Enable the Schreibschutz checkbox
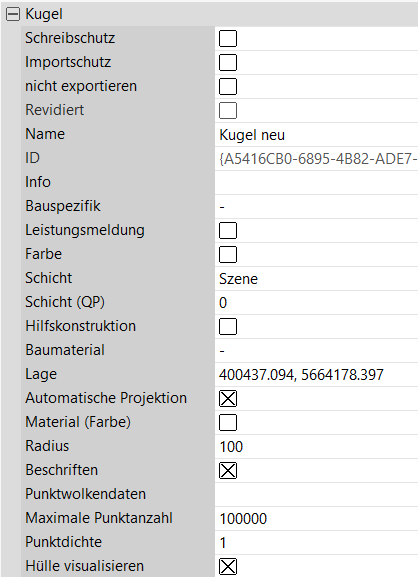Image resolution: width=418 pixels, height=577 pixels. [x=228, y=38]
